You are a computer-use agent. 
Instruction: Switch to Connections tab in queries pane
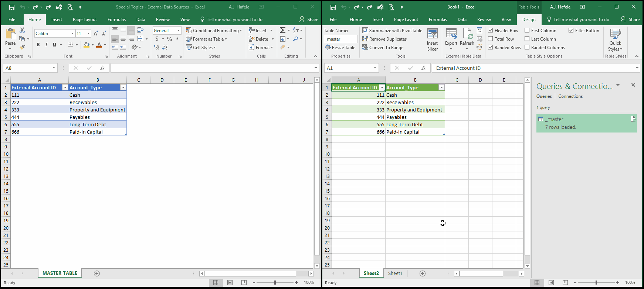tap(570, 96)
